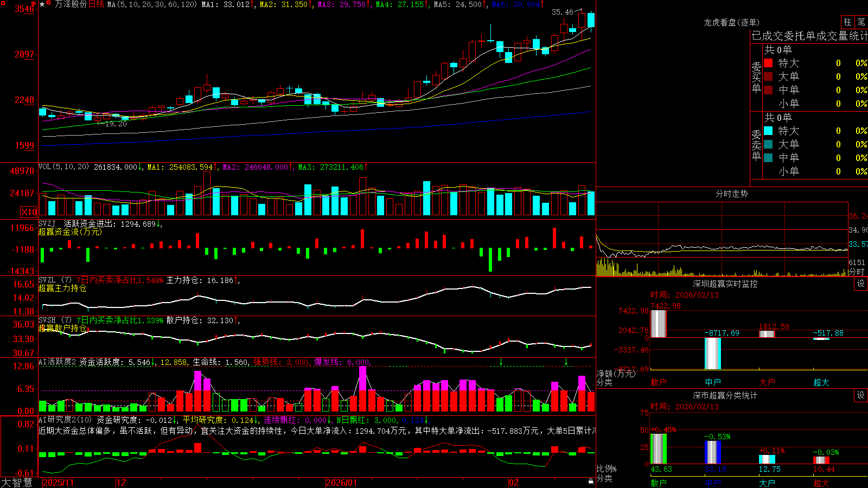Click the 2026/01 marker on the time axis
Screen dimensions: 868x488
coord(341,483)
